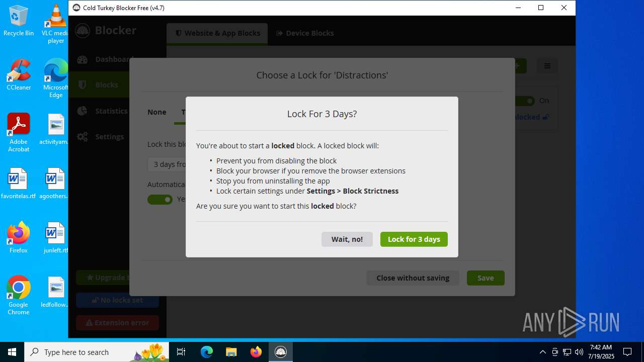Open the Windows Start menu
The height and width of the screenshot is (362, 644).
coord(12,352)
